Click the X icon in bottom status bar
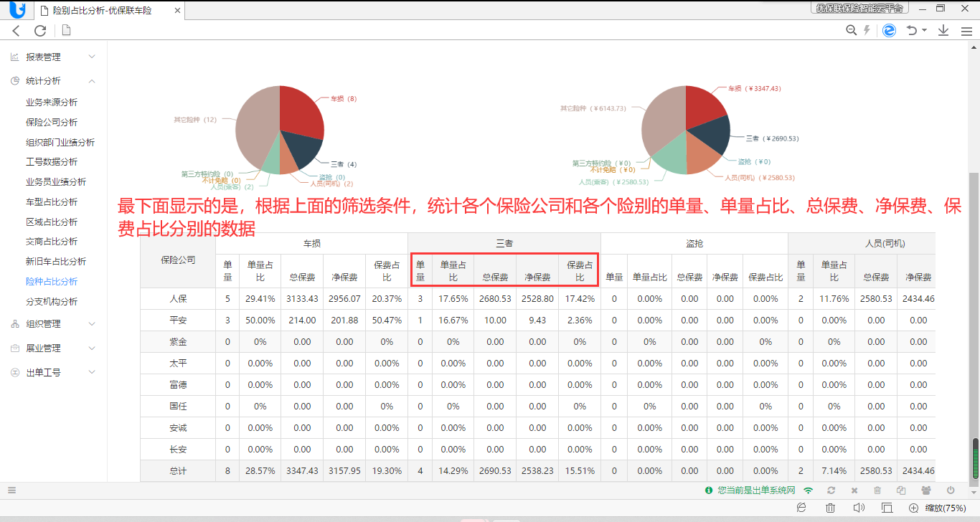The image size is (980, 522). click(854, 490)
